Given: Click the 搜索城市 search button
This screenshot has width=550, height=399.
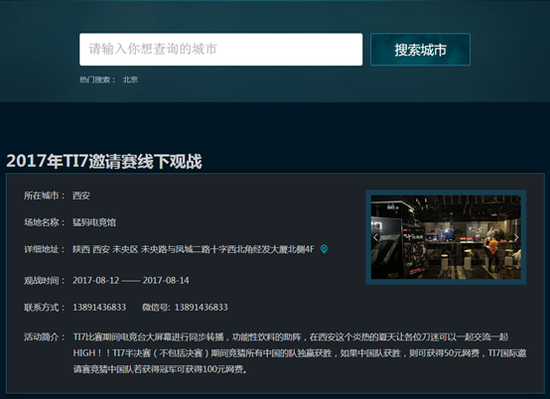Looking at the screenshot, I should point(420,49).
